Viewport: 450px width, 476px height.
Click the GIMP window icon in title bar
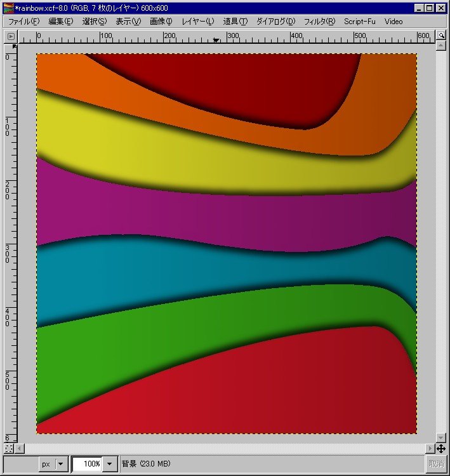pos(8,8)
